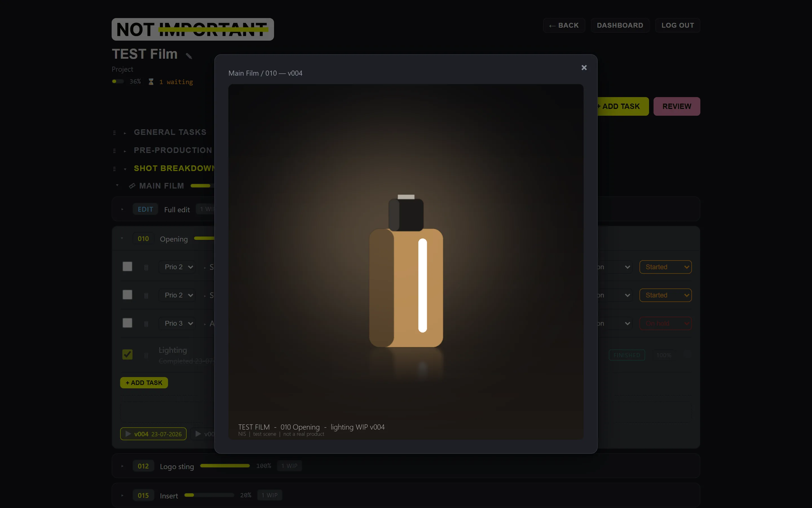Open the On hold status dropdown

(x=665, y=323)
